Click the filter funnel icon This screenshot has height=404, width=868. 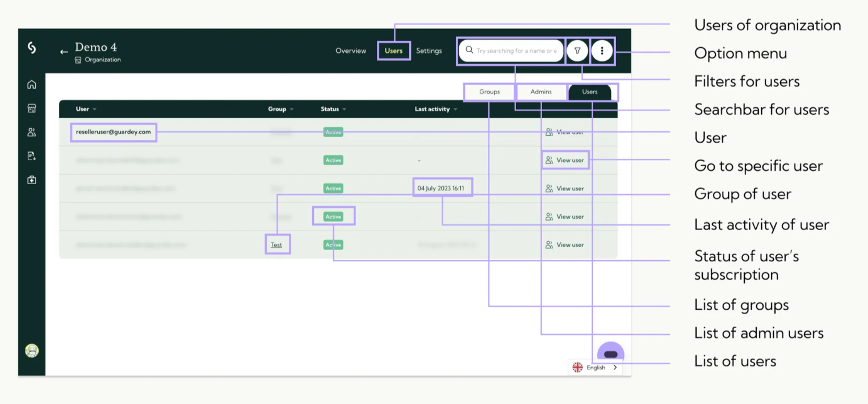click(577, 51)
